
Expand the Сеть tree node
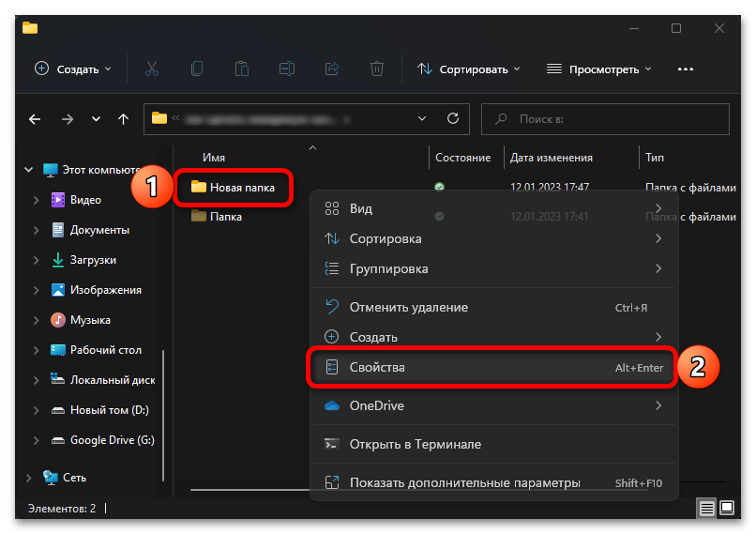(x=26, y=478)
